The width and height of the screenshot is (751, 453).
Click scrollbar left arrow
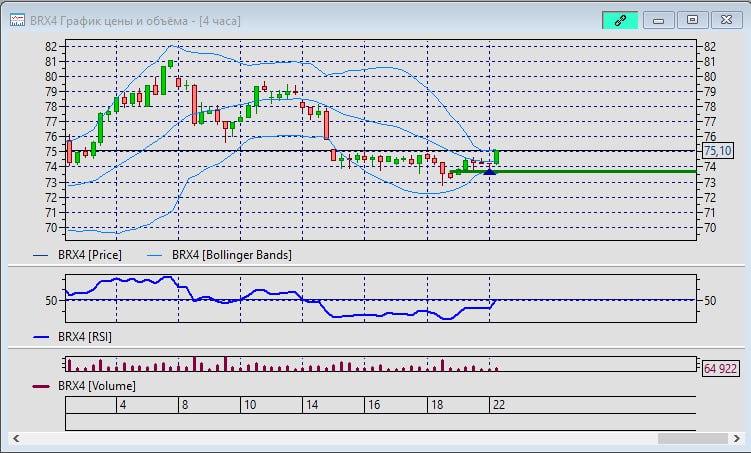16,438
